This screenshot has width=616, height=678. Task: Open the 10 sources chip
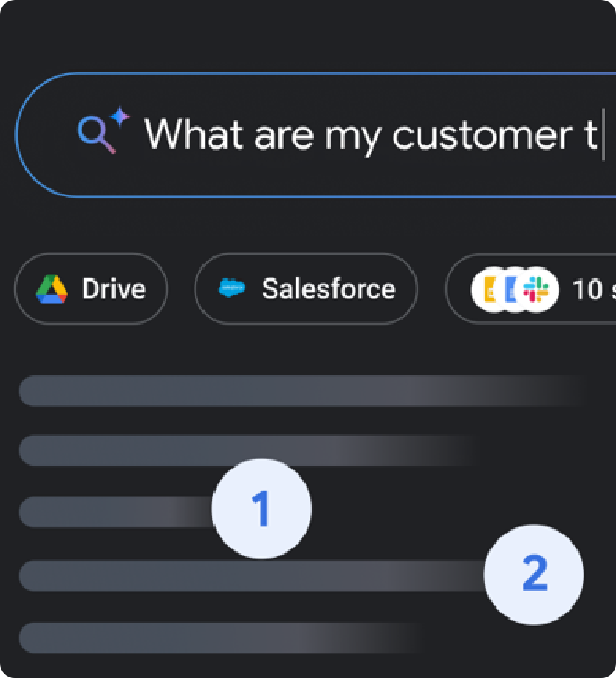[531, 289]
